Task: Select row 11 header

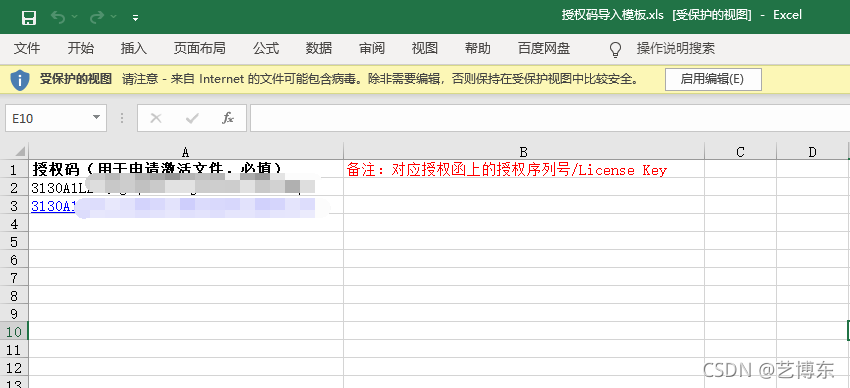Action: click(14, 349)
